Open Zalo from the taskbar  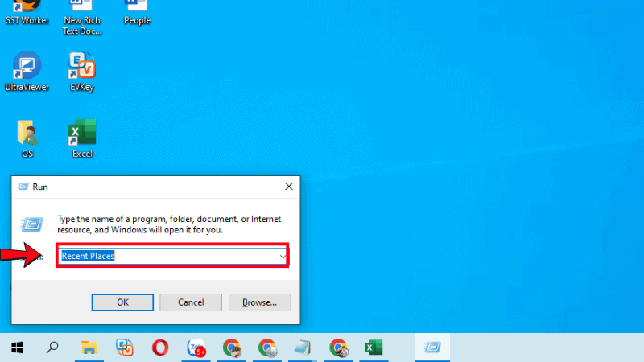196,348
